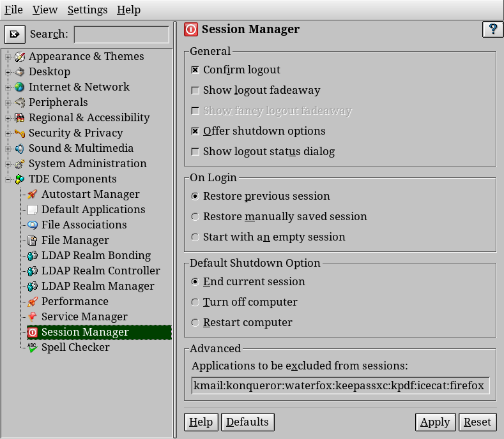
Task: Click the clear search icon button
Action: 15,34
